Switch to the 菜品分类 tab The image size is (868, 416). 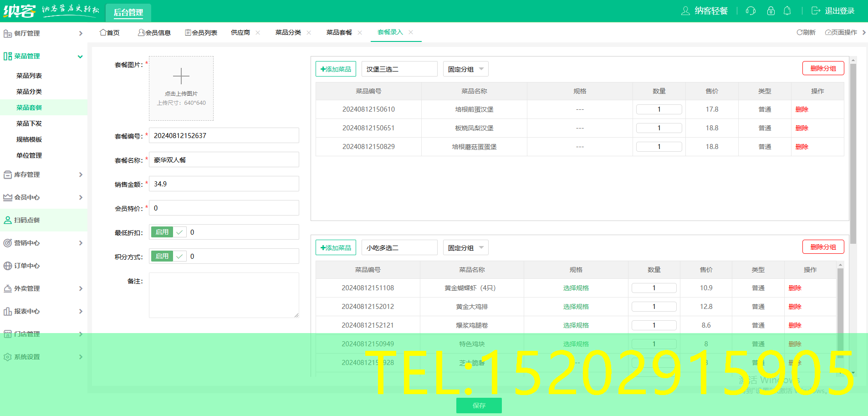[x=288, y=32]
